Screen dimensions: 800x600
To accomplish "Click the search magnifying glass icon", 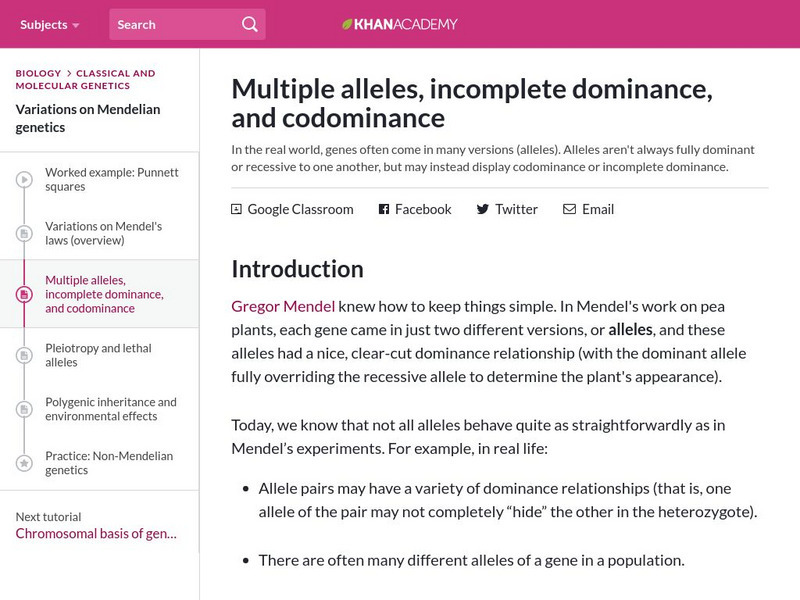I will pyautogui.click(x=249, y=23).
